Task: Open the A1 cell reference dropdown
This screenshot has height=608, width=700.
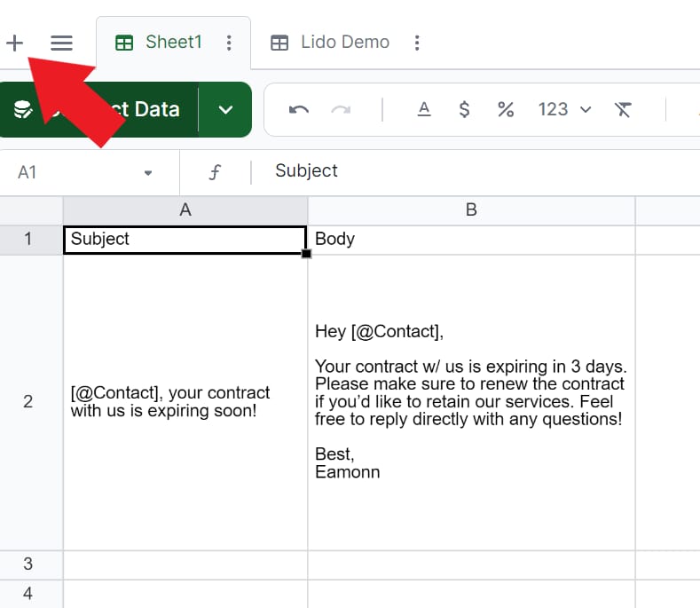Action: 148,173
